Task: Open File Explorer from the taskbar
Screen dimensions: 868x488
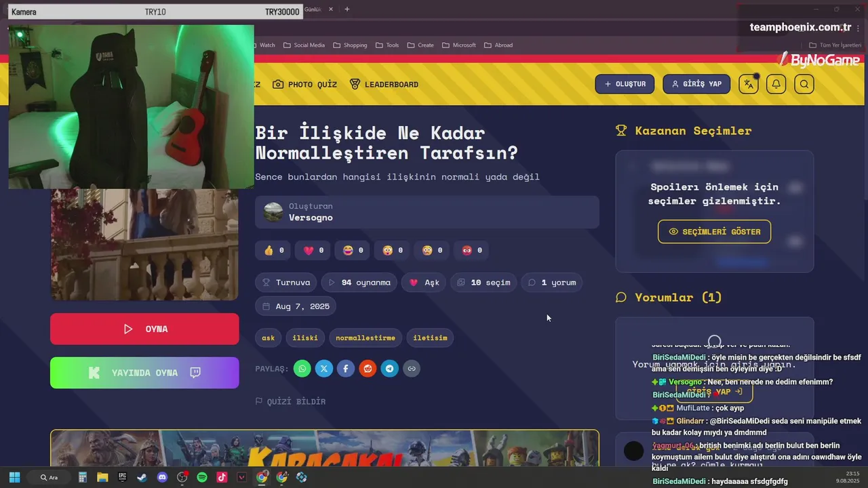Action: (x=102, y=477)
